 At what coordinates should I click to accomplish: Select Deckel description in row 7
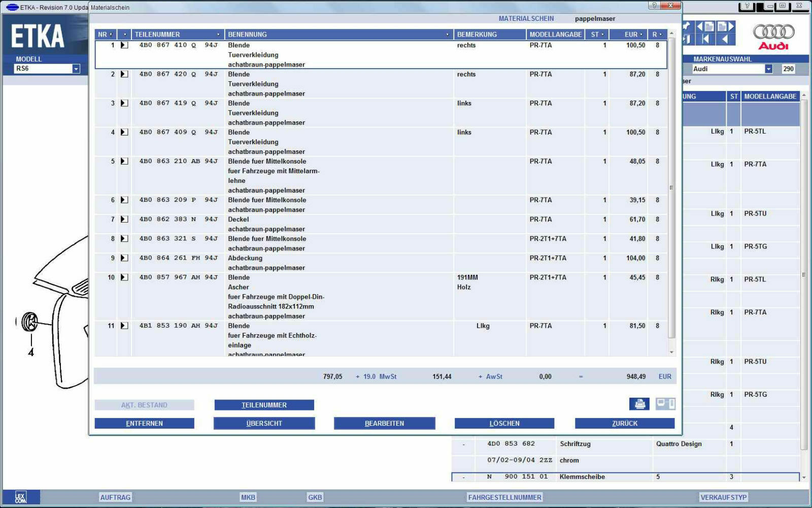pos(239,219)
